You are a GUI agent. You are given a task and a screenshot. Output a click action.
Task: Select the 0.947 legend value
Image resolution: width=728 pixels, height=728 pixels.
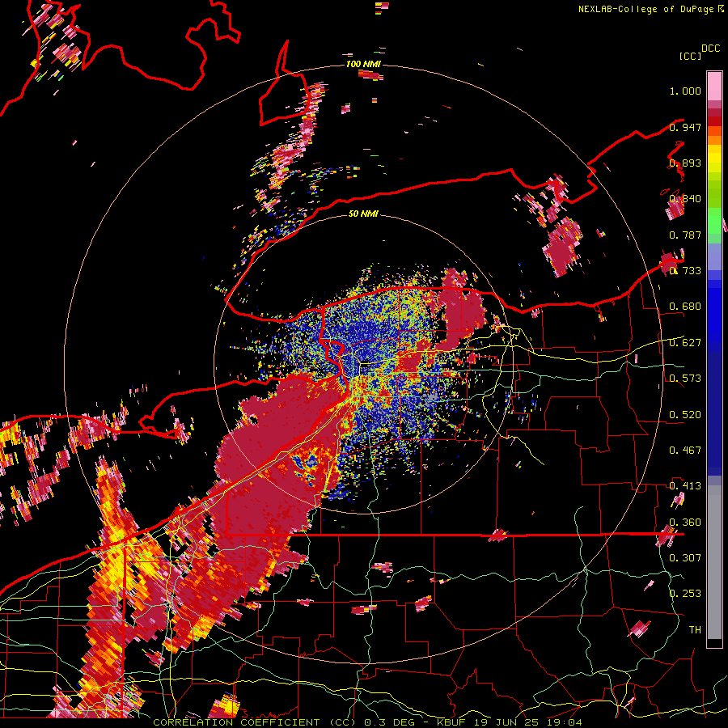point(685,127)
